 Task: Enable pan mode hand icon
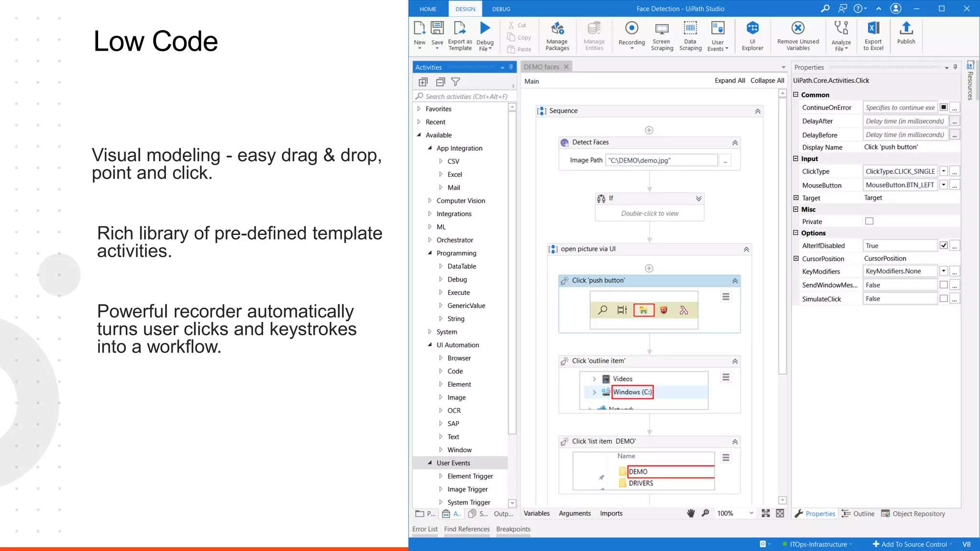pyautogui.click(x=690, y=513)
